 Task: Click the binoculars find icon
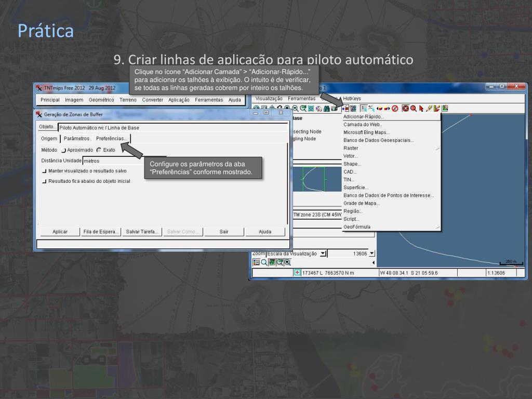(x=327, y=109)
